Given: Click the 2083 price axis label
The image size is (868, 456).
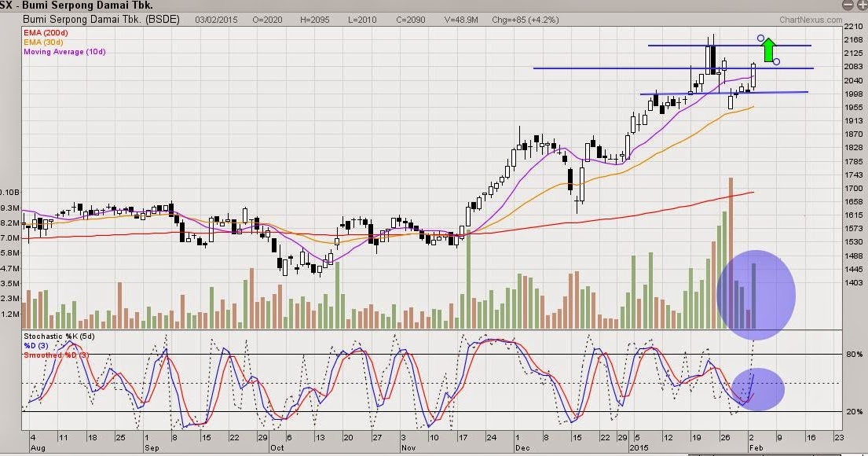Looking at the screenshot, I should click(x=854, y=67).
